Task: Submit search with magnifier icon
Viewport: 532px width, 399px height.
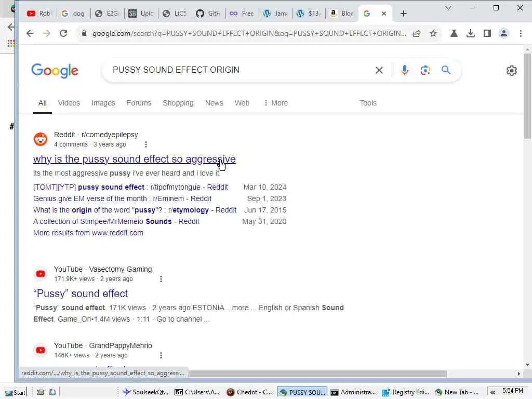Action: (x=446, y=70)
